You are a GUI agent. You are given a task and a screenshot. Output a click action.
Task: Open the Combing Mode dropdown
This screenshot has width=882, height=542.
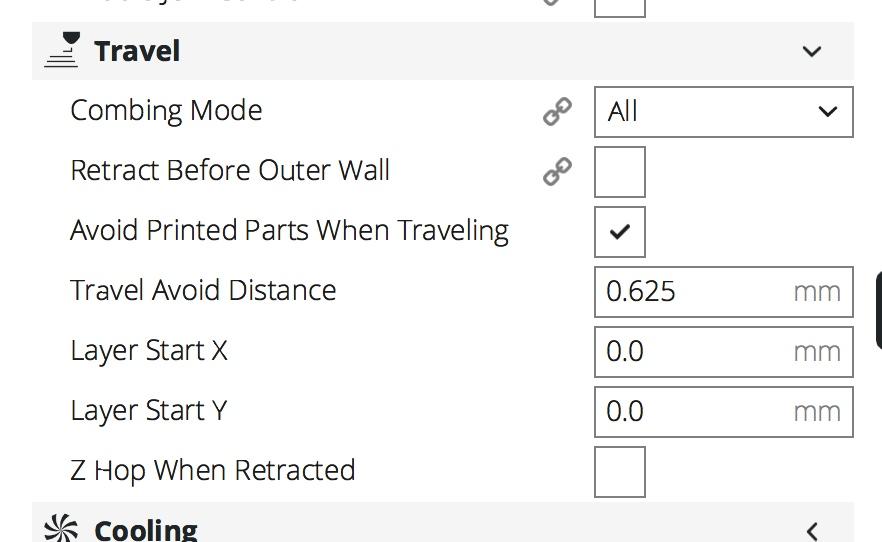click(723, 112)
